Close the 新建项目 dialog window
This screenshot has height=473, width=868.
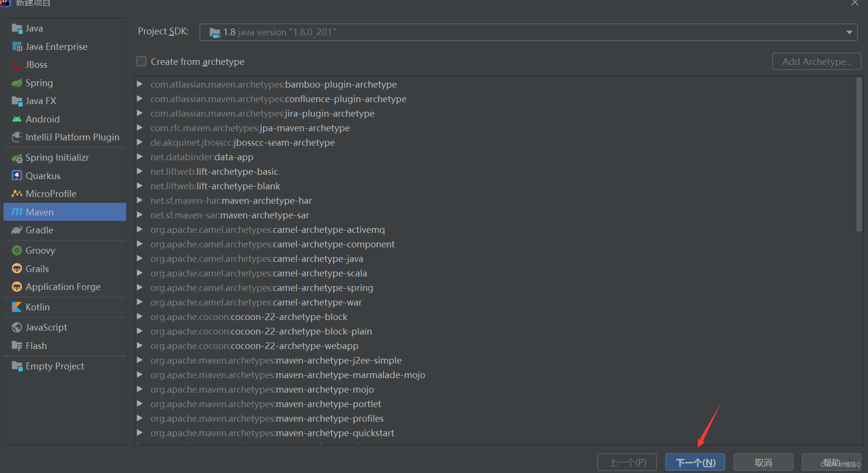point(855,3)
